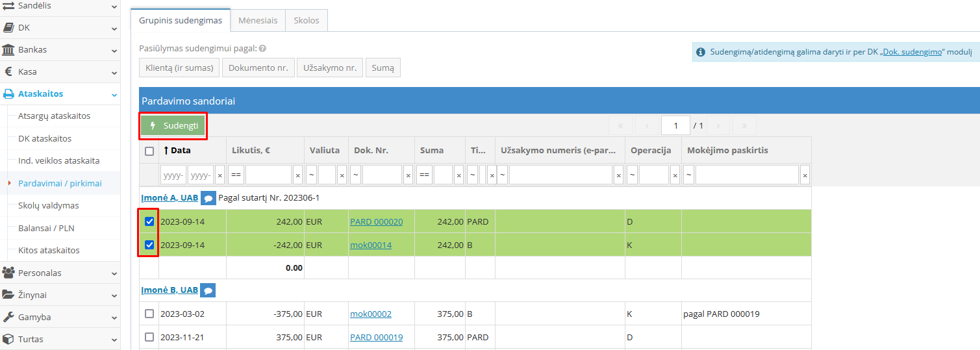Click the Gamyba wrench icon
Image resolution: width=980 pixels, height=350 pixels.
click(x=8, y=318)
